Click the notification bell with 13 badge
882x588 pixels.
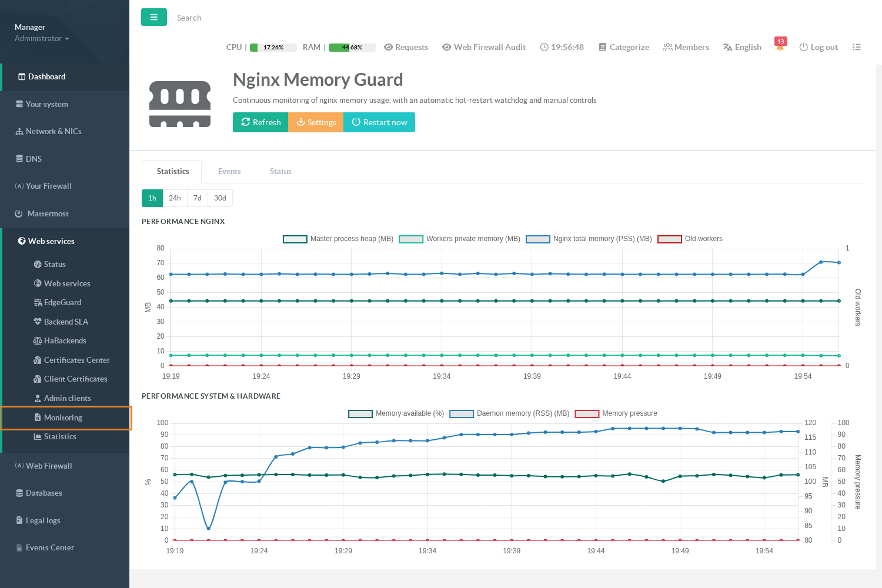pyautogui.click(x=780, y=46)
